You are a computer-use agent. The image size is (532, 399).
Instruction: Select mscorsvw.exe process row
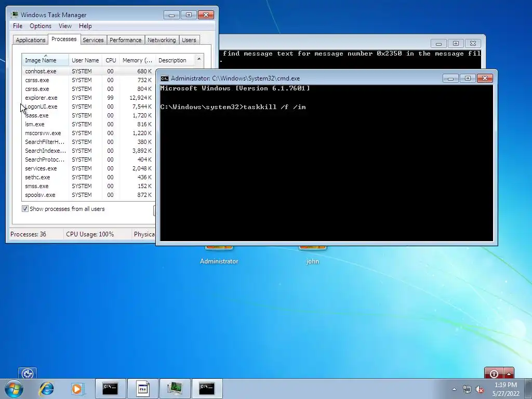click(x=88, y=133)
